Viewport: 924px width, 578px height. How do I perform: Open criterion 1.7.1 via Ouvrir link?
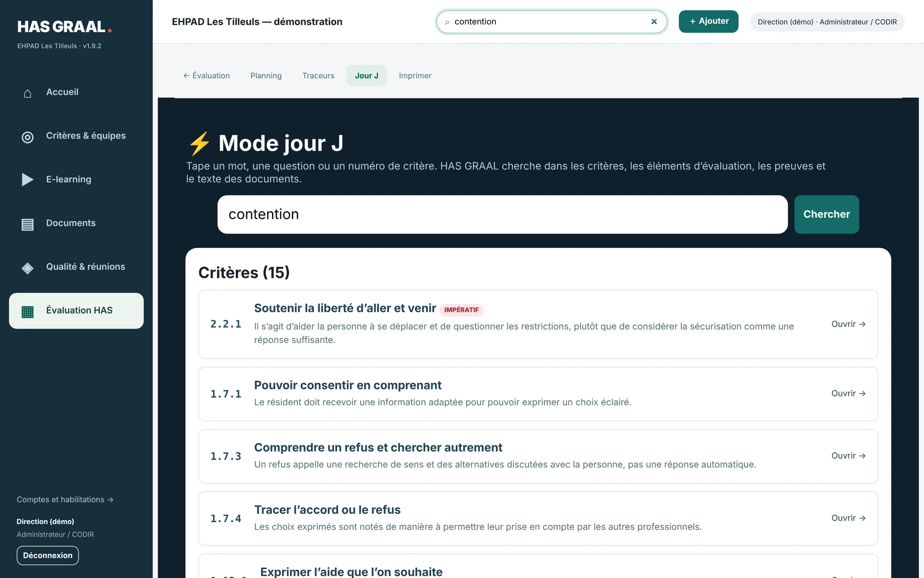click(x=848, y=394)
